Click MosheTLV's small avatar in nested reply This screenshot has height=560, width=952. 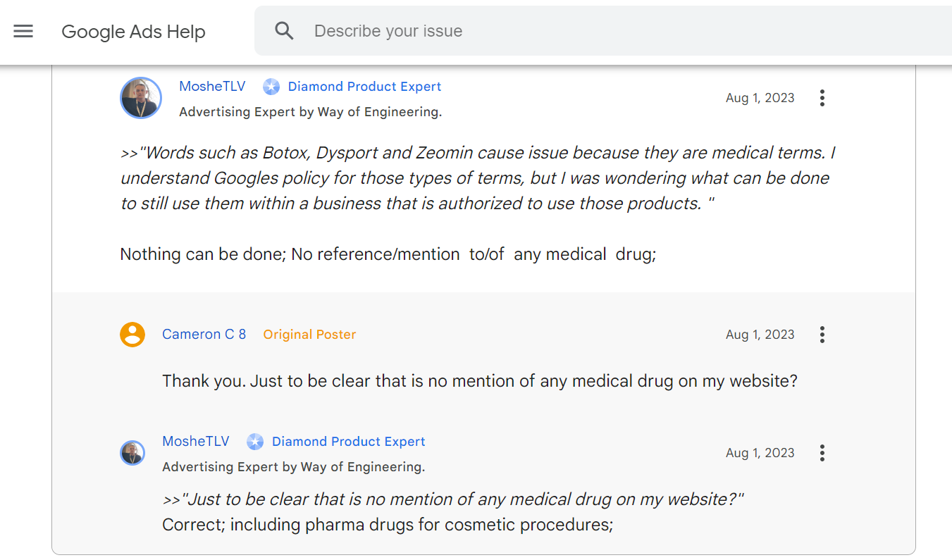pyautogui.click(x=132, y=453)
